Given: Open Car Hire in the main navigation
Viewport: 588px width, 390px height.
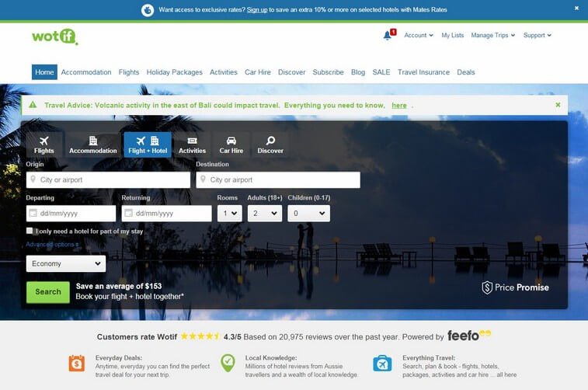Looking at the screenshot, I should pyautogui.click(x=258, y=72).
